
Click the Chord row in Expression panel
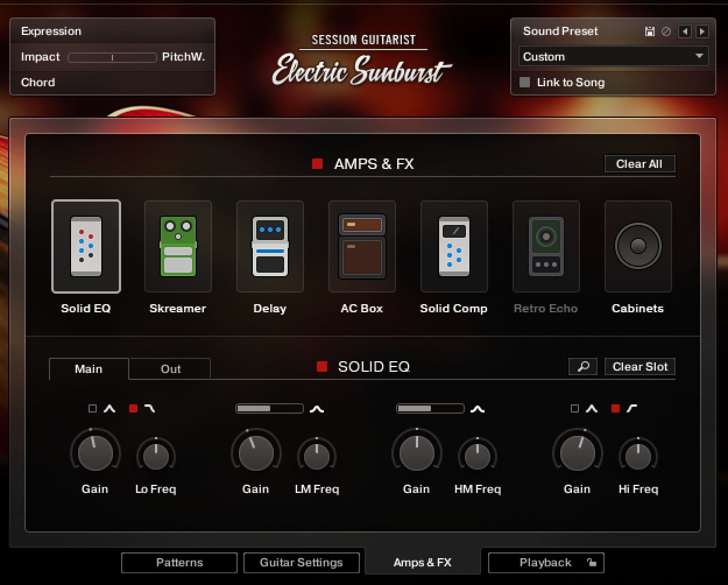pyautogui.click(x=112, y=82)
